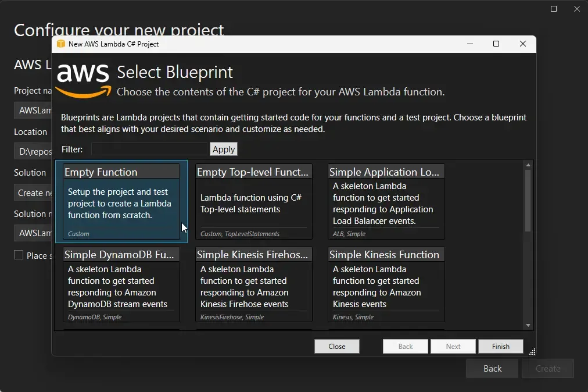The image size is (588, 392).
Task: Click the Finish button
Action: point(500,346)
